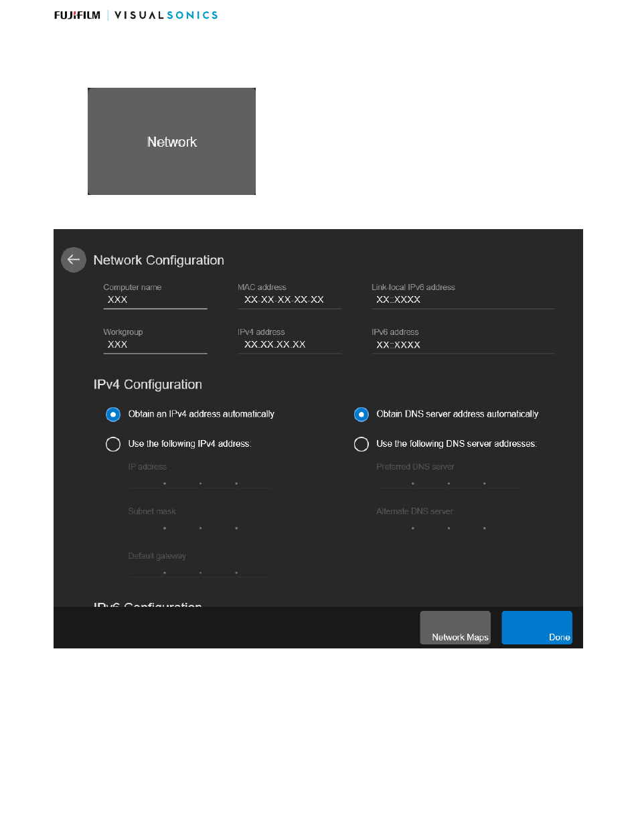Click the Link-local IPv6 address field

pyautogui.click(x=463, y=300)
